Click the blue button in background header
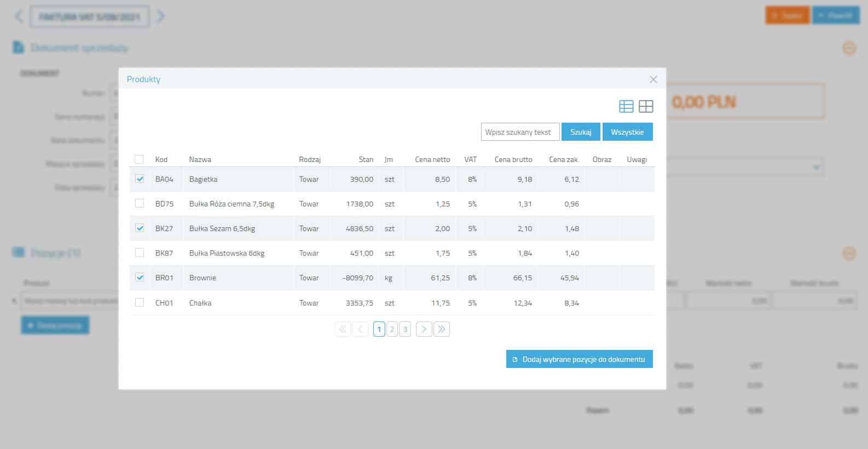Viewport: 868px width, 449px height. coord(836,15)
